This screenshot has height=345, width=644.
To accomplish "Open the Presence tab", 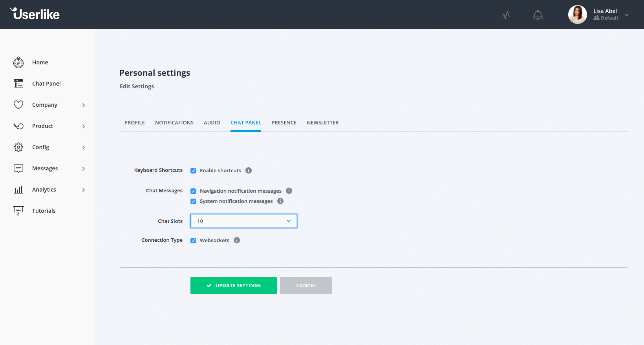I will (284, 123).
